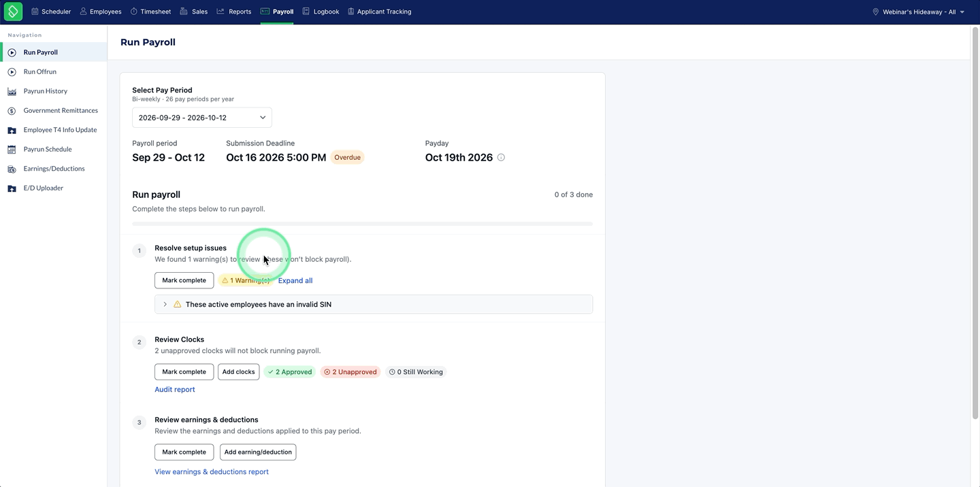Click the 2 Unapproved badge

[x=350, y=372]
